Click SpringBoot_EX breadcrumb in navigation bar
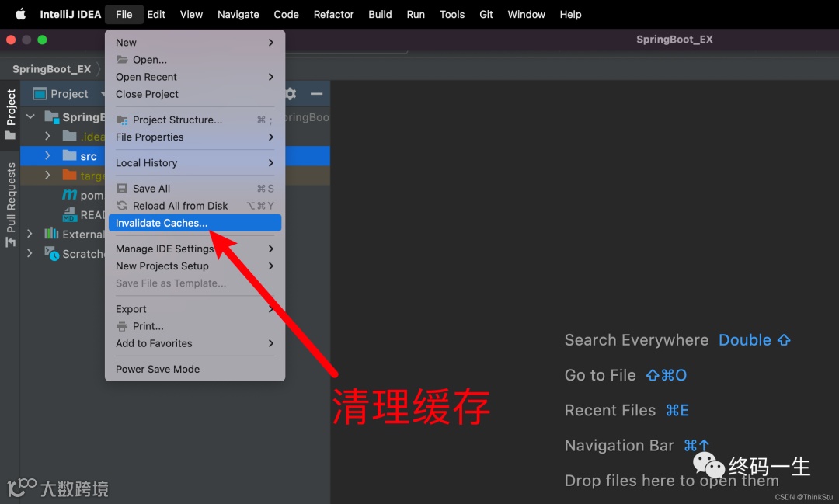839x504 pixels. 52,69
